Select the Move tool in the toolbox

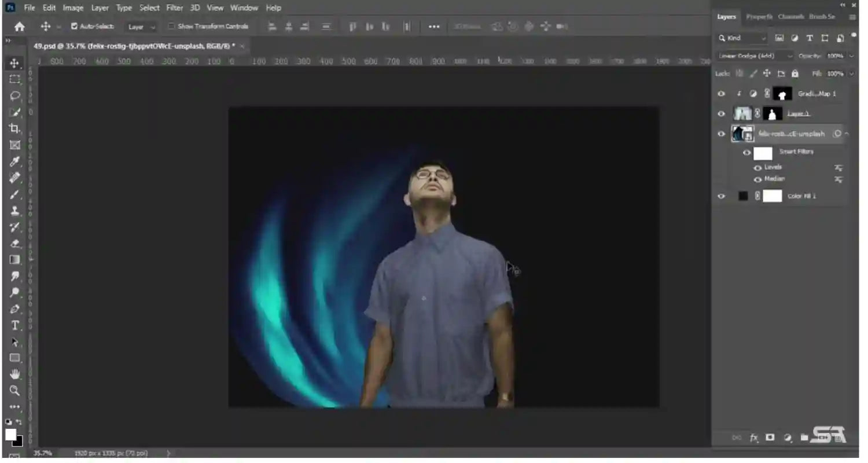(x=15, y=63)
